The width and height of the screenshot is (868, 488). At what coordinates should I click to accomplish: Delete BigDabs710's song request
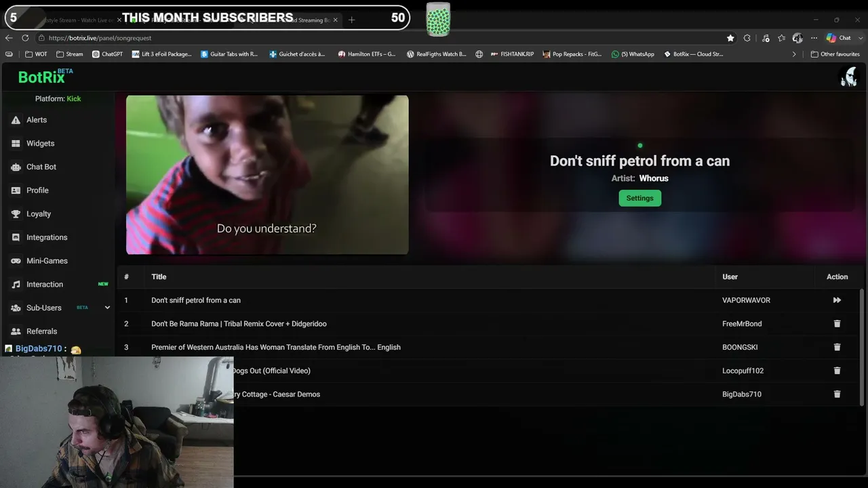click(x=837, y=394)
